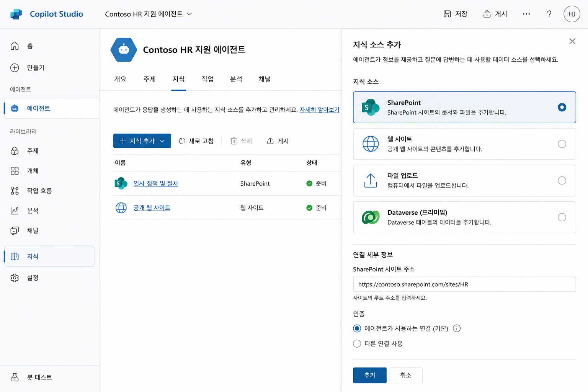Sort by the 상태 column header

point(312,163)
